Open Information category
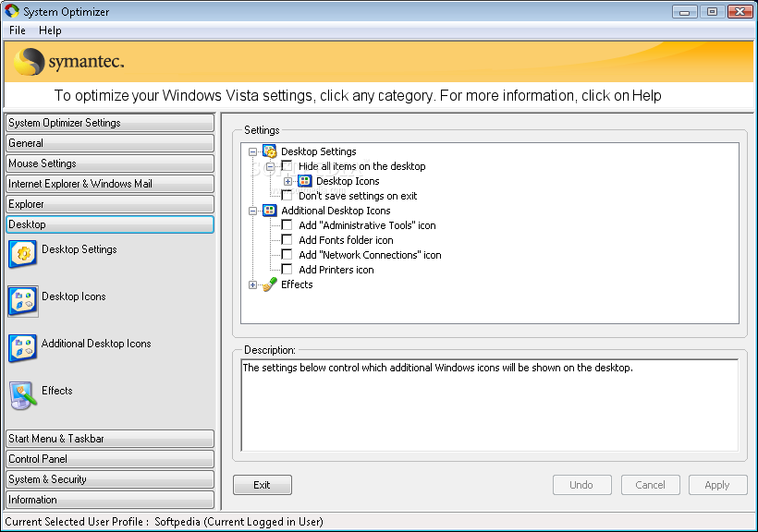758x532 pixels. point(110,500)
